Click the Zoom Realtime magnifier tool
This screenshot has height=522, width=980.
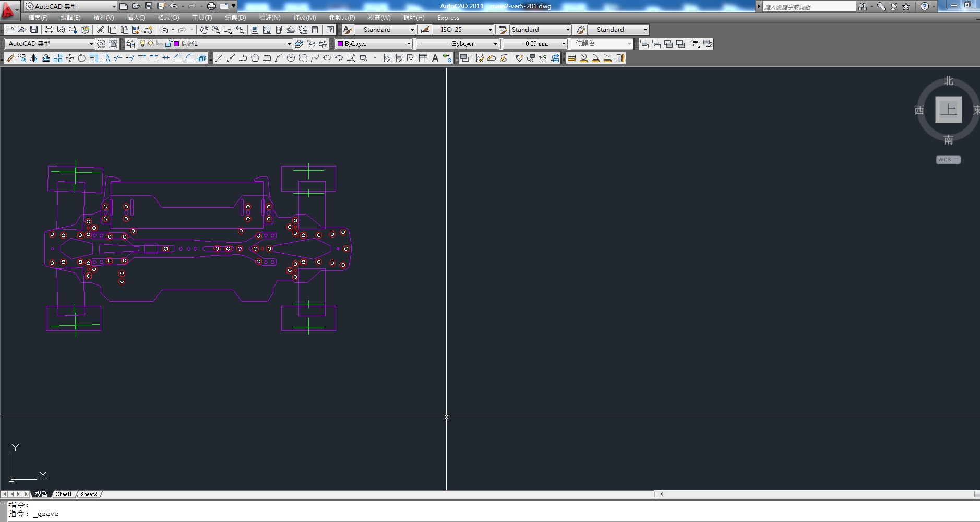coord(216,30)
